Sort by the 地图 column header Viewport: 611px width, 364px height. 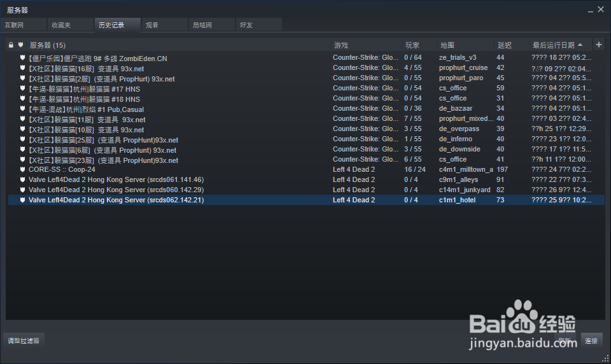pos(466,45)
